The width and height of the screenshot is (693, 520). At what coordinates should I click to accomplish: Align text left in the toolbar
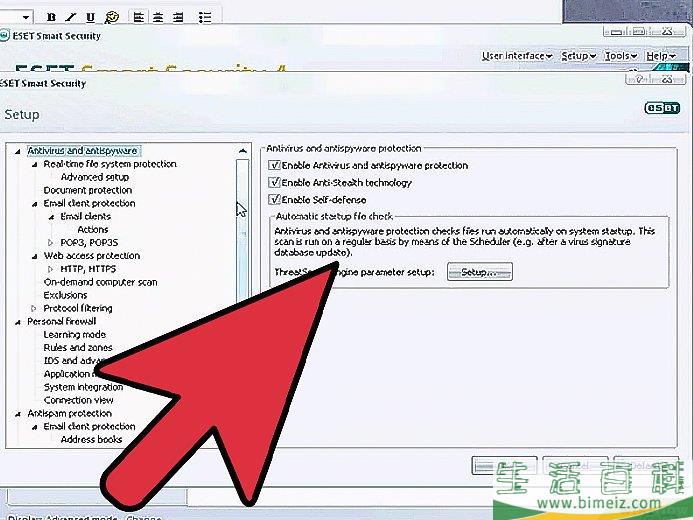tap(138, 17)
